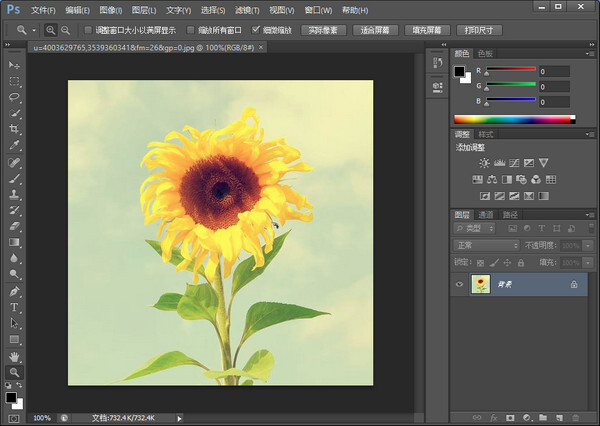600x426 pixels.
Task: Choose the Eyedropper tool
Action: [x=14, y=145]
